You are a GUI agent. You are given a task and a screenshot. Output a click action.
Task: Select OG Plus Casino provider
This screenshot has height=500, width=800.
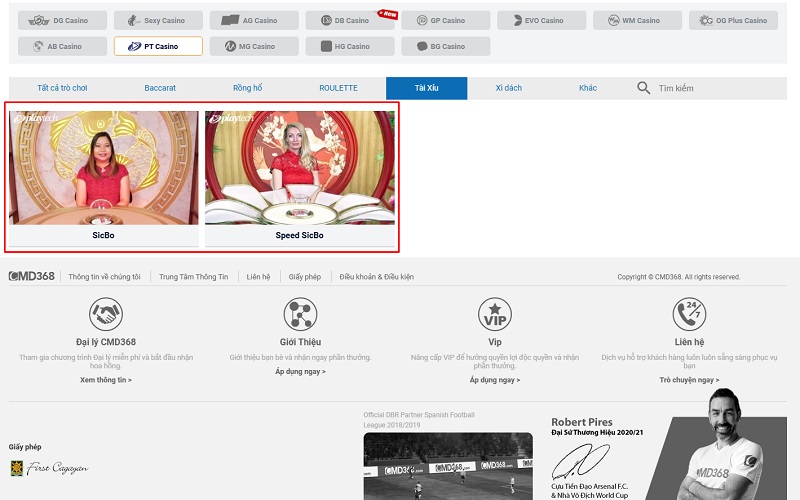pyautogui.click(x=733, y=20)
